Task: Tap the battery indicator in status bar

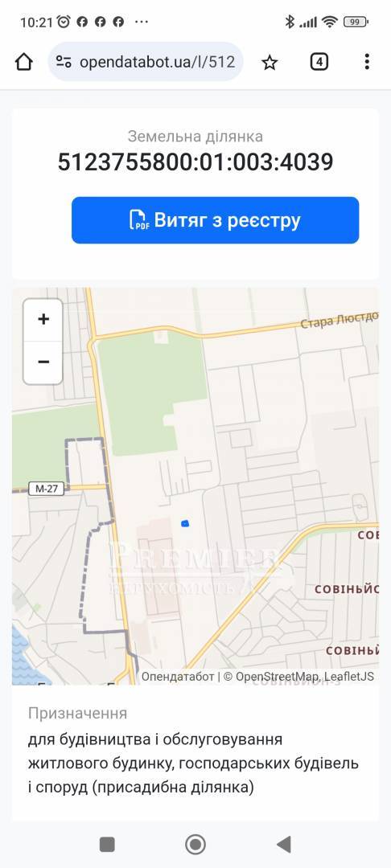Action: [x=356, y=23]
